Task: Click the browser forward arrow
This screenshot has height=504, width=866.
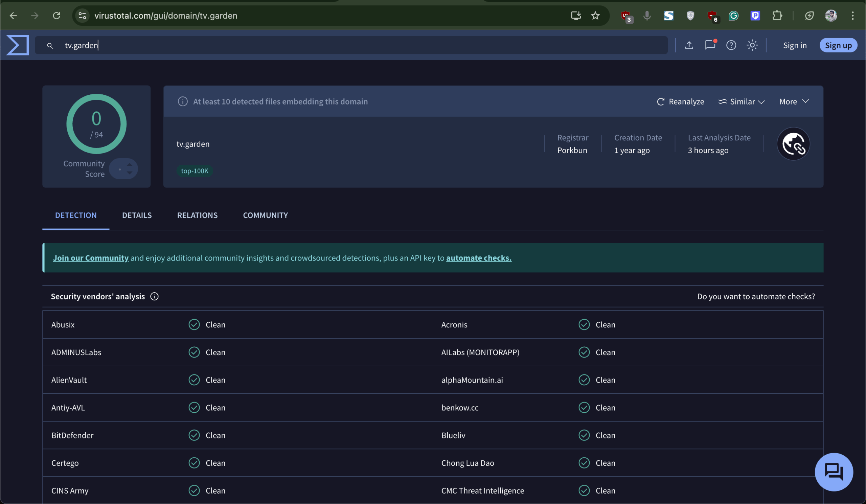Action: [x=35, y=16]
